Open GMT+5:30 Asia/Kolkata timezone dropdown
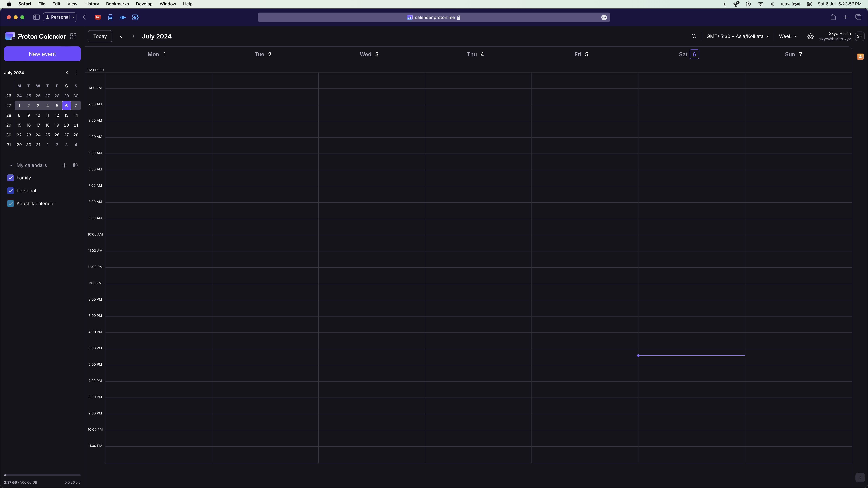This screenshot has width=868, height=488. (x=737, y=36)
